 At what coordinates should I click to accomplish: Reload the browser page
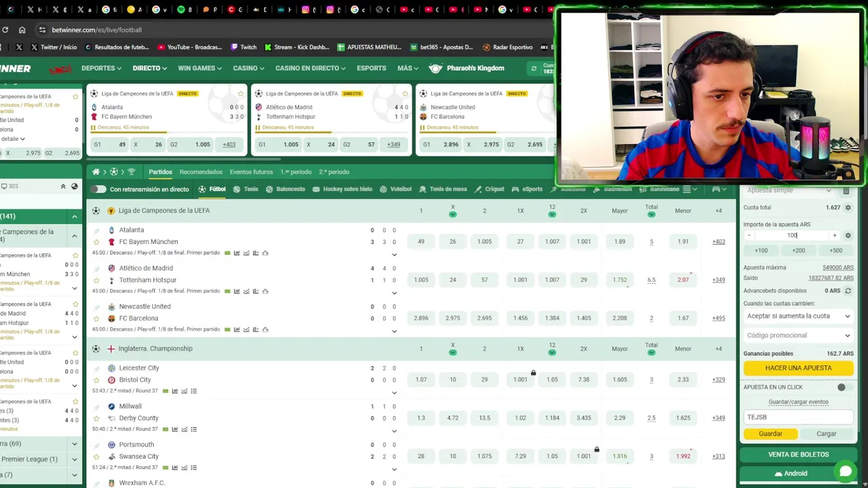point(5,30)
